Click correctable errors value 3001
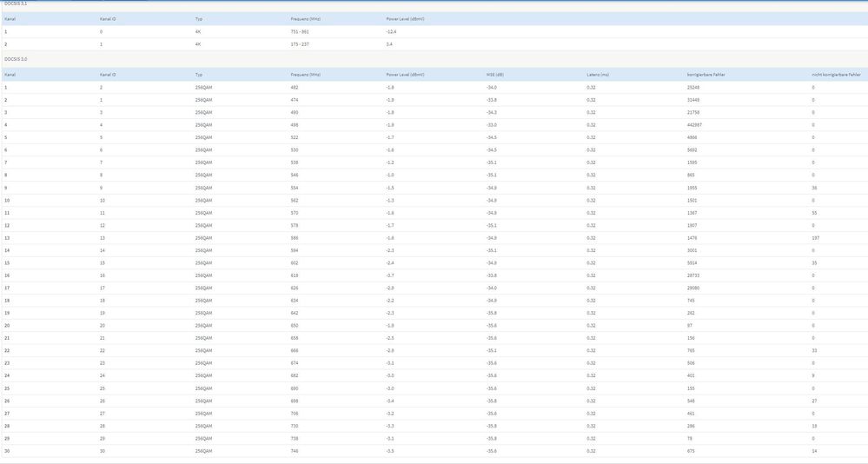868x464 pixels. click(x=692, y=250)
